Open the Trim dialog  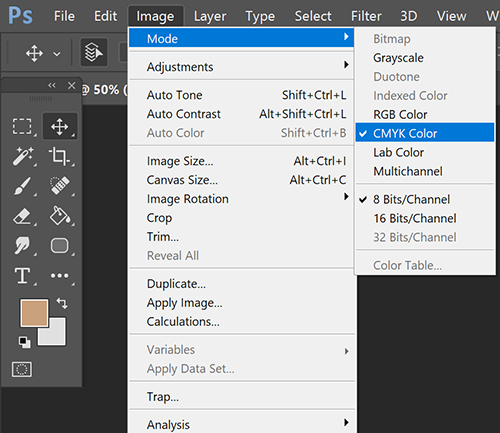click(241, 237)
